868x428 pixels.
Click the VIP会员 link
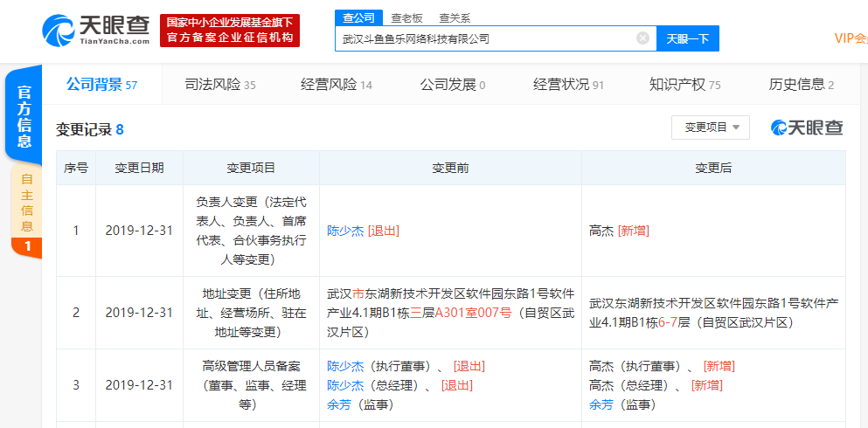[x=851, y=38]
